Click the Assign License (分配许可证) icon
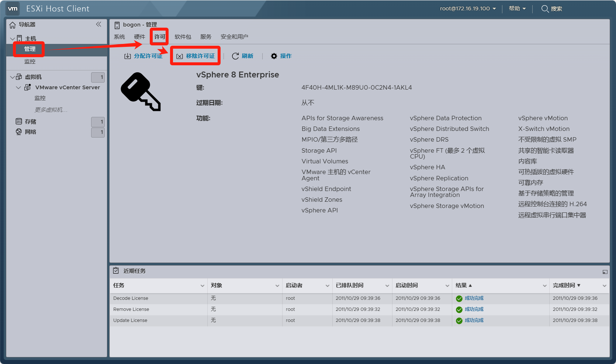Viewport: 616px width, 364px height. pos(128,56)
